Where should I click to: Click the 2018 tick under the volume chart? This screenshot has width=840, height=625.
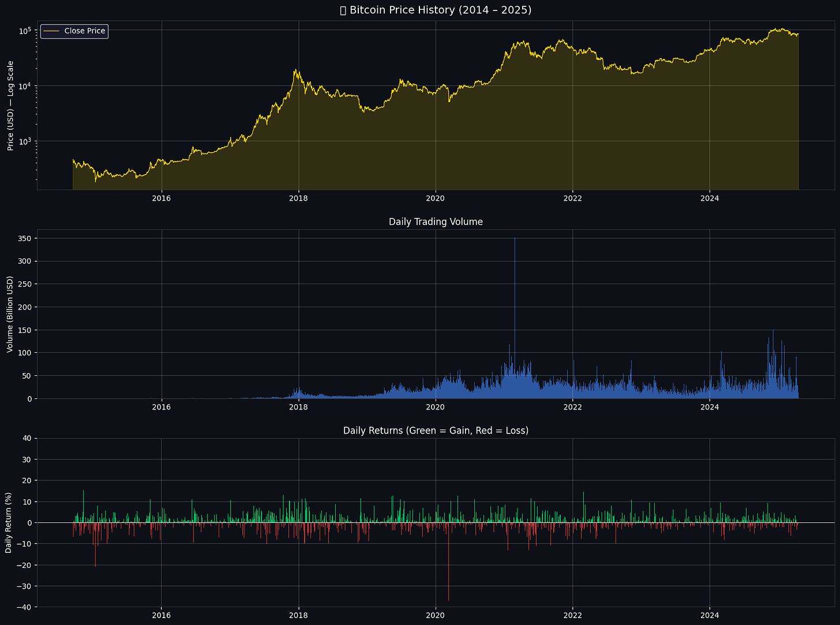(x=298, y=407)
